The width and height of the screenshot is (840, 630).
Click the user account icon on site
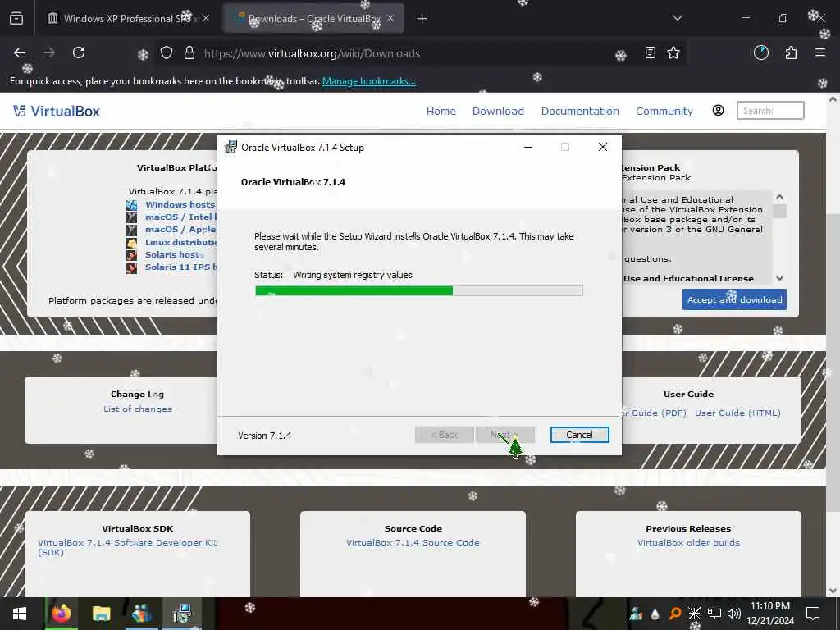pos(719,111)
